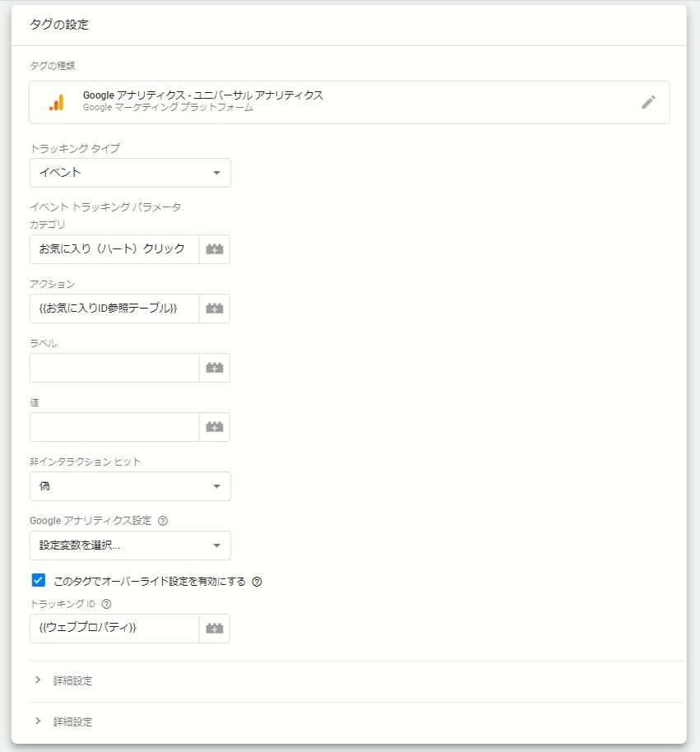700x752 pixels.
Task: Open variable picker beside 値 field
Action: [215, 427]
